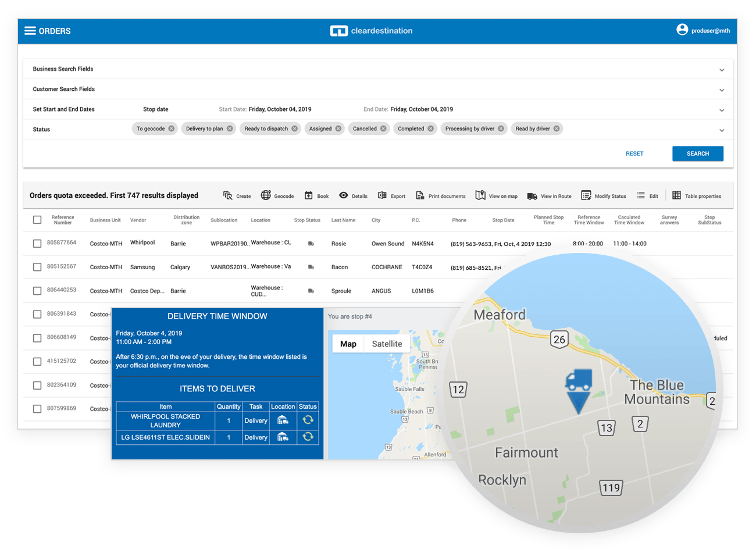The image size is (756, 553).
Task: Click the COCHRANE city cell
Action: (x=387, y=267)
